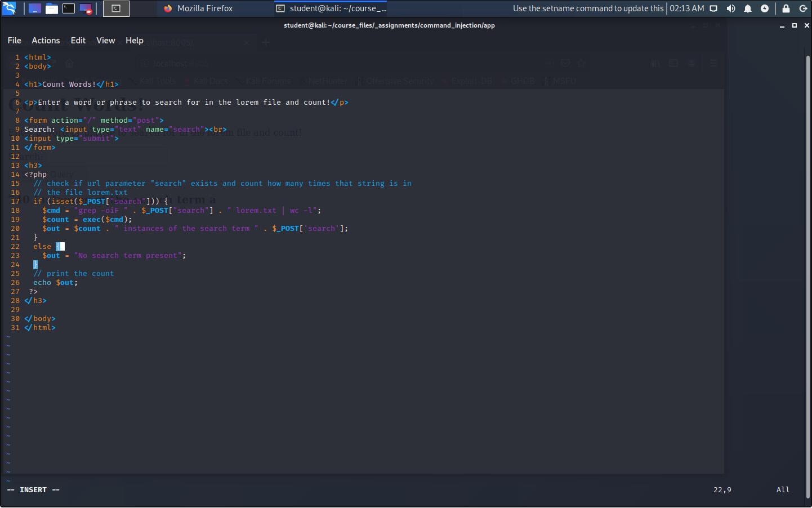Click the show desktop panel icon
Screen dimensions: 812x508
(x=35, y=8)
